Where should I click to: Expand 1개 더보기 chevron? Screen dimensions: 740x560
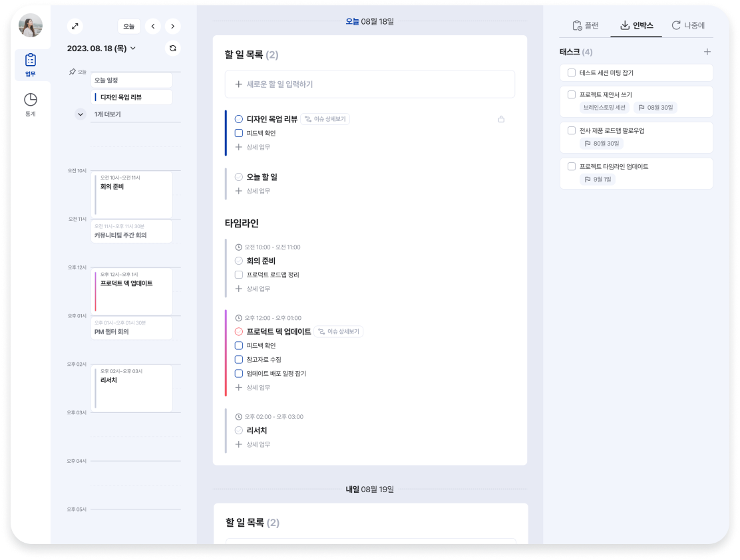pos(81,114)
